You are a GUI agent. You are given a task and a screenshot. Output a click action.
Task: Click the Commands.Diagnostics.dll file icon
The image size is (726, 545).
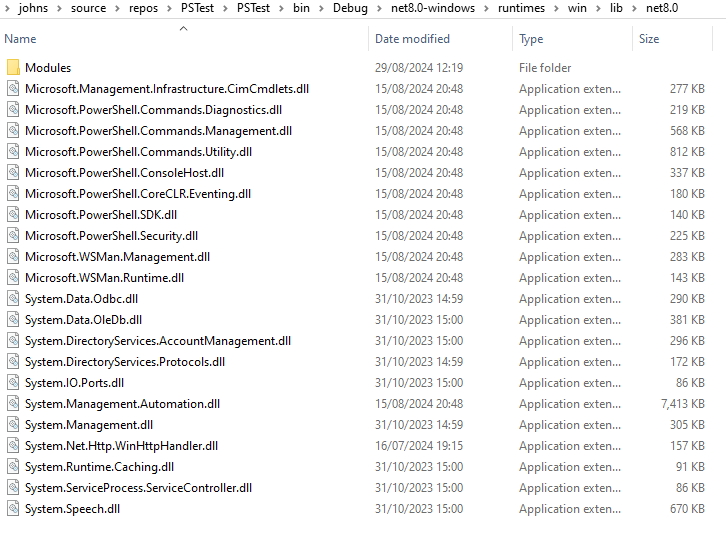(x=13, y=110)
